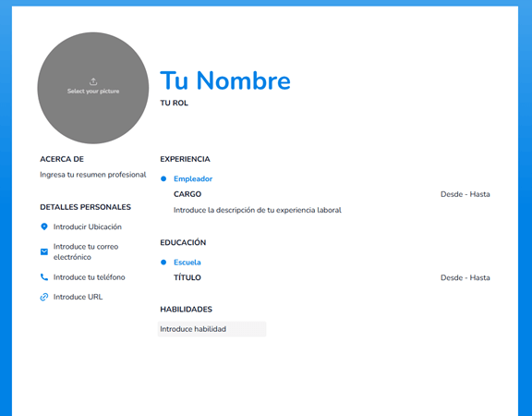Click the URL link chain icon
Viewport: 532px width, 416px height.
(44, 297)
